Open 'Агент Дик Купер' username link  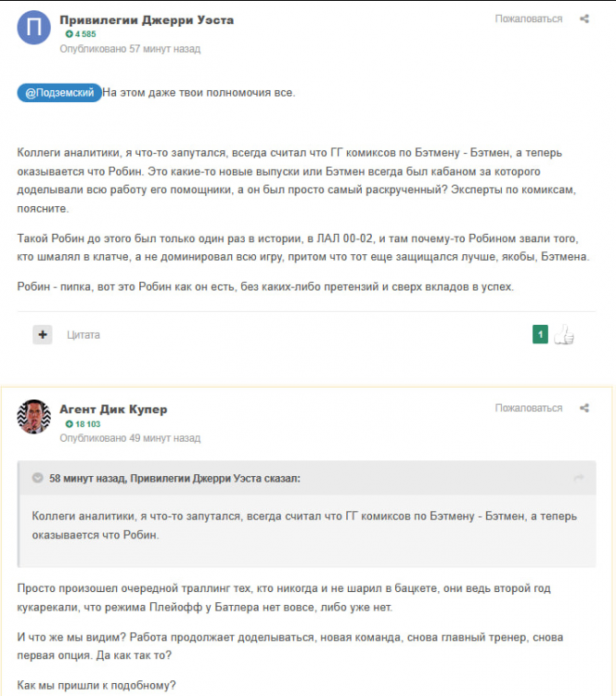[x=113, y=409]
